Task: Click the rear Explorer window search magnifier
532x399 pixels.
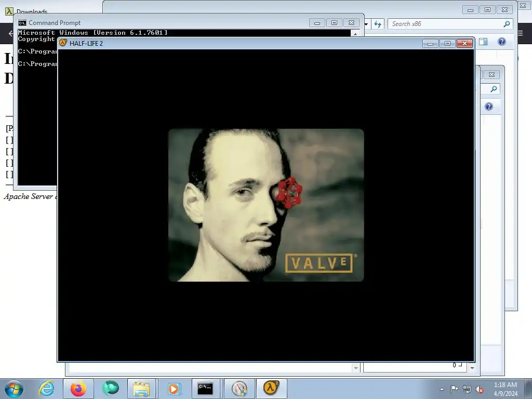Action: tap(494, 89)
